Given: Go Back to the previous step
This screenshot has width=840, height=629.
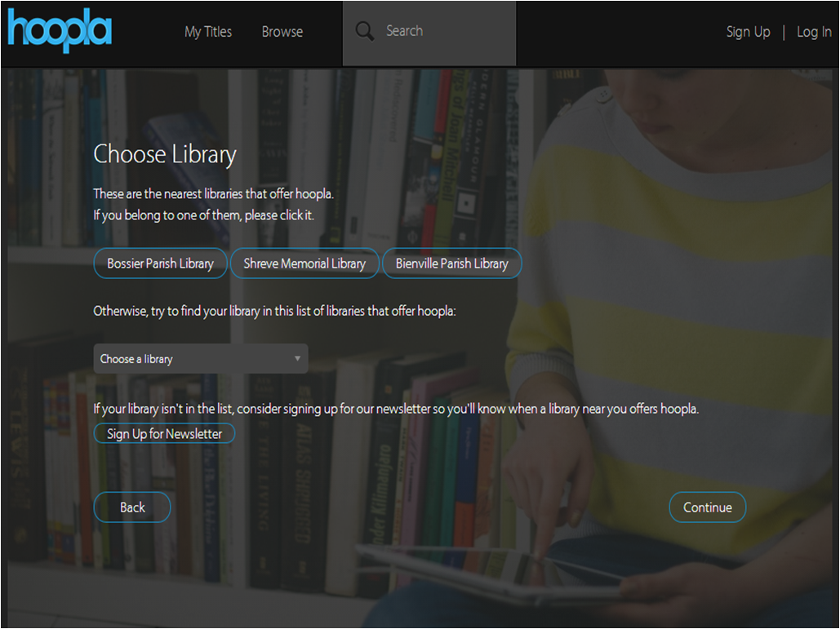Looking at the screenshot, I should pos(132,507).
